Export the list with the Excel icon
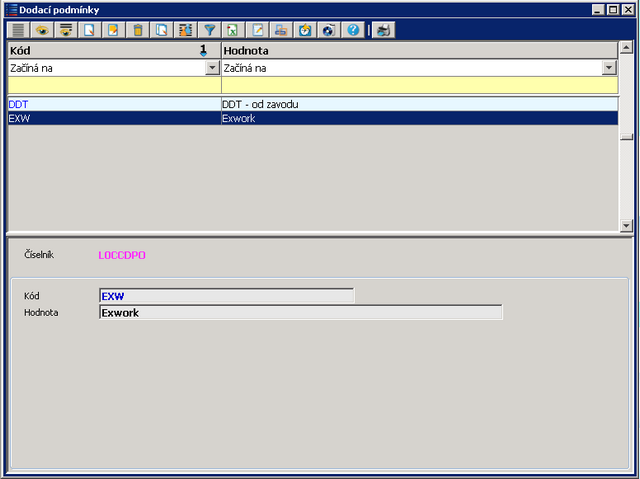Image resolution: width=640 pixels, height=479 pixels. click(x=233, y=30)
